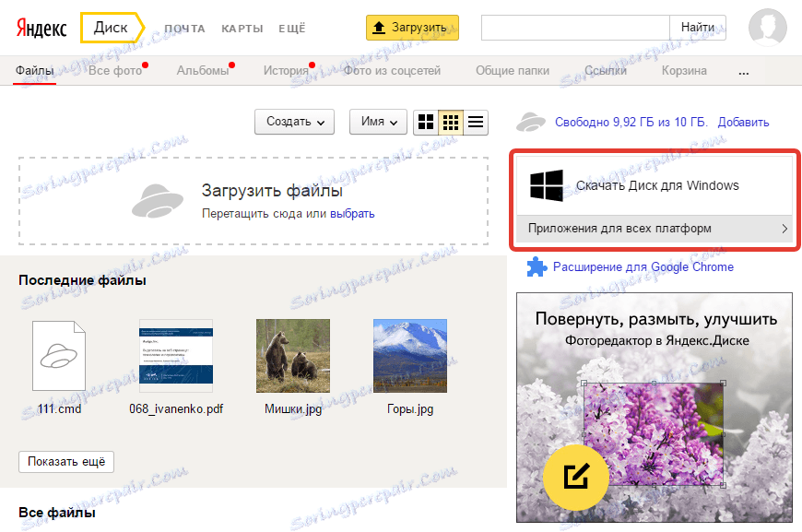Click the Добавить storage link

(743, 123)
